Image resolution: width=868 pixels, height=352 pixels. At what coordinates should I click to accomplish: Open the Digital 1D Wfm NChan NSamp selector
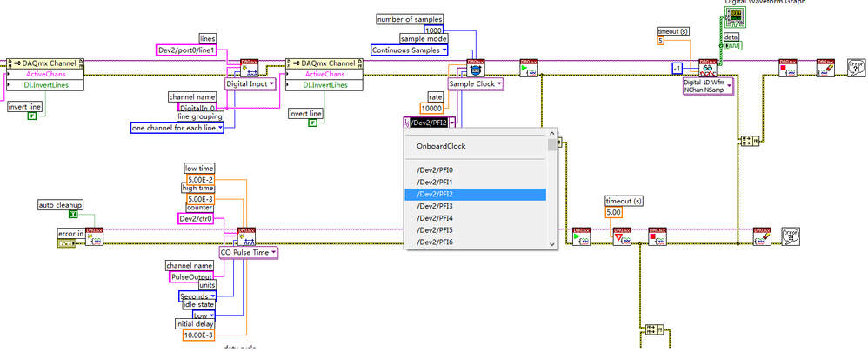tap(708, 86)
